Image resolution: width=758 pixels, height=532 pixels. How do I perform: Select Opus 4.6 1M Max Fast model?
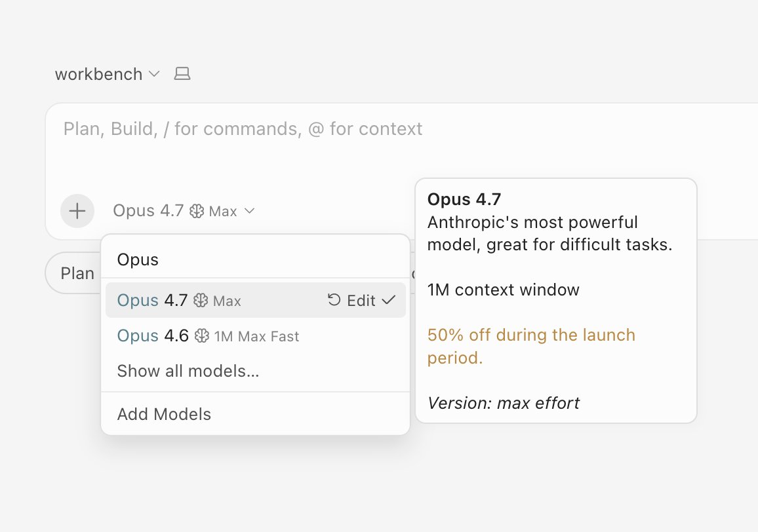[x=255, y=336]
